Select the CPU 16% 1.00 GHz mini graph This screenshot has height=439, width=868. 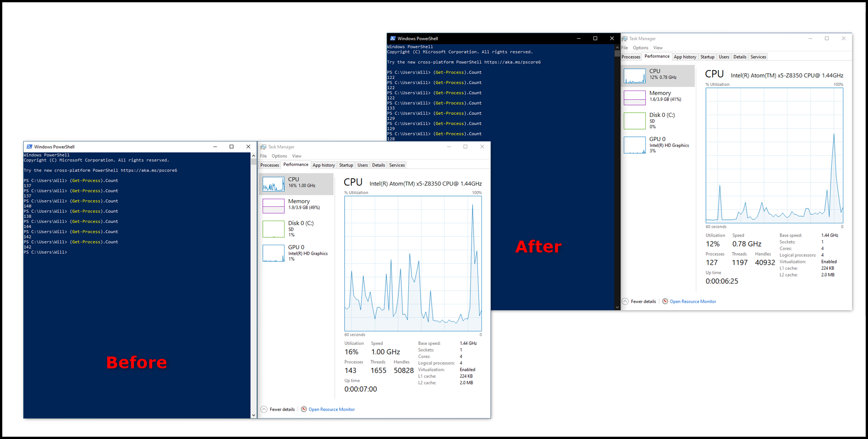click(273, 184)
